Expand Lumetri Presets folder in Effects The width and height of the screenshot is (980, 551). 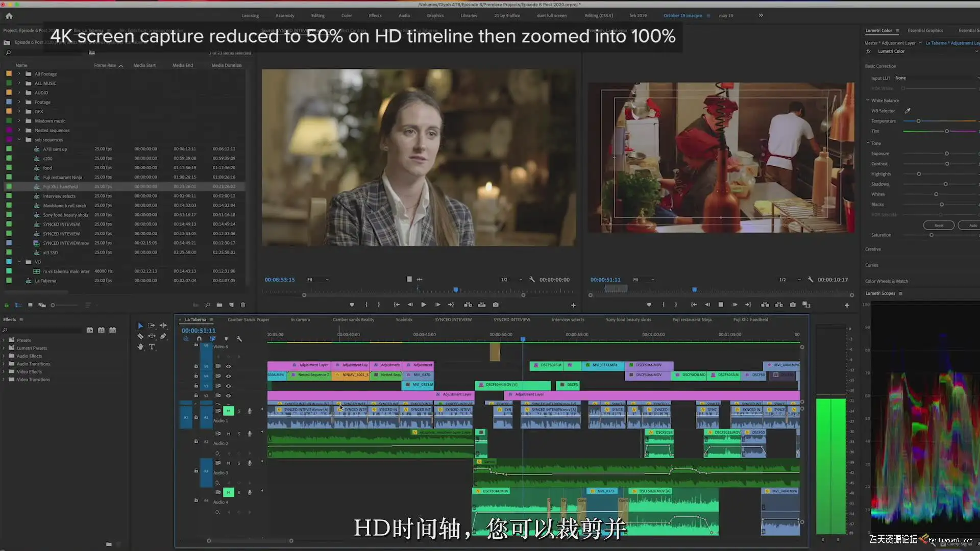(x=4, y=348)
